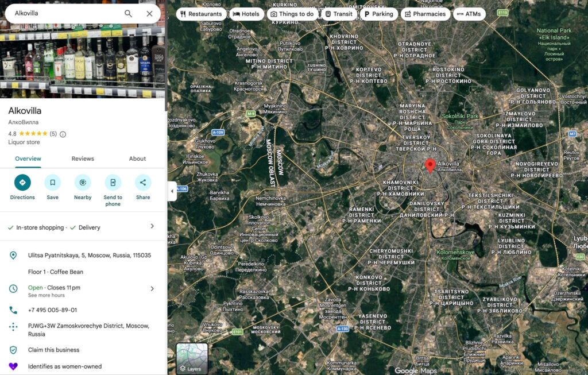The image size is (588, 375).
Task: Click plus code PJWG+3W Zamoskvorechye District
Action: [x=88, y=330]
